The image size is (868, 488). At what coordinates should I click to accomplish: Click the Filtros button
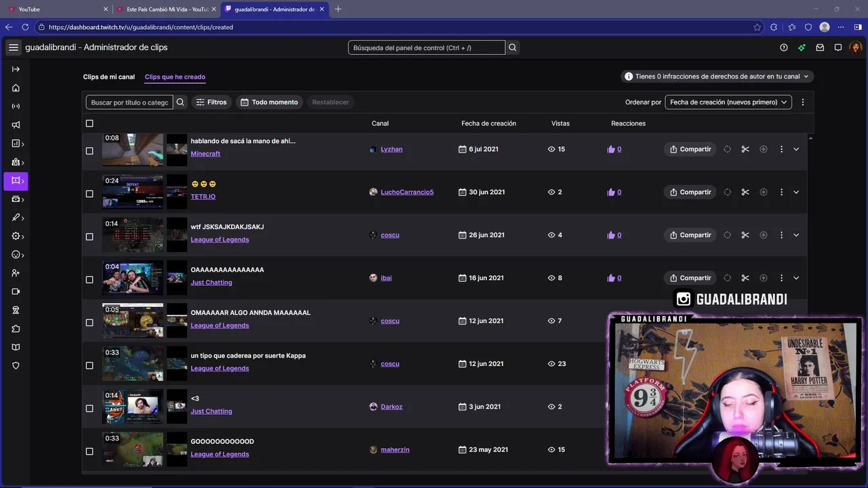211,102
